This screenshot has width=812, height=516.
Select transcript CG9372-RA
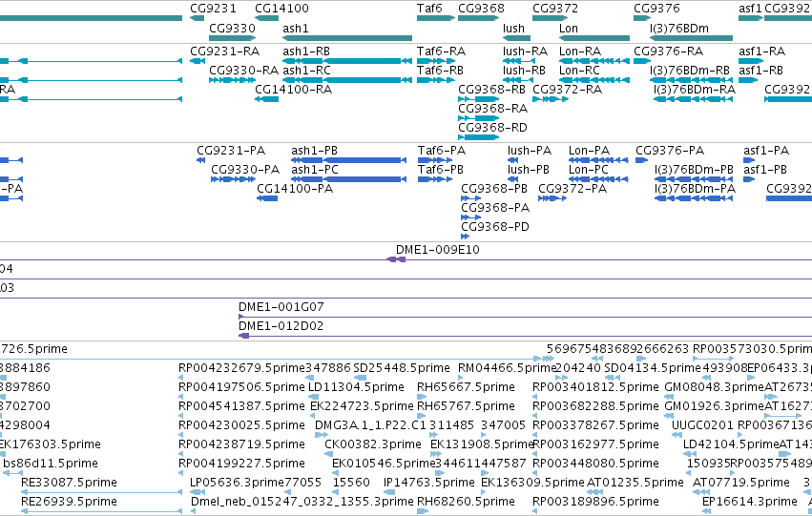[551, 99]
